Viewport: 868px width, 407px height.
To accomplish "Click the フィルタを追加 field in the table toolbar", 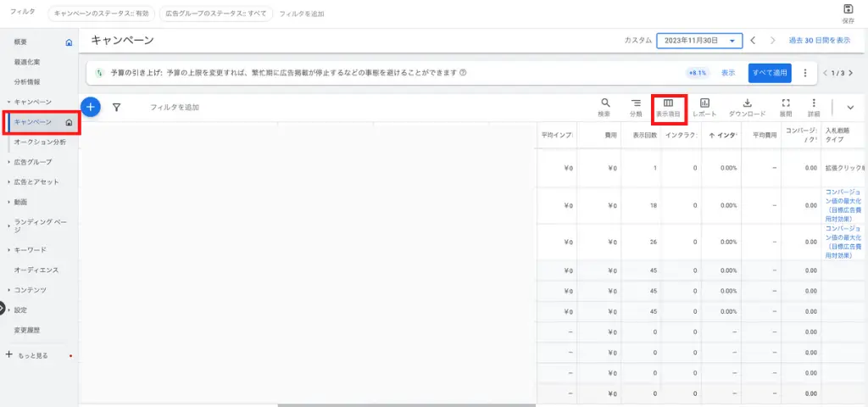I will pyautogui.click(x=175, y=108).
